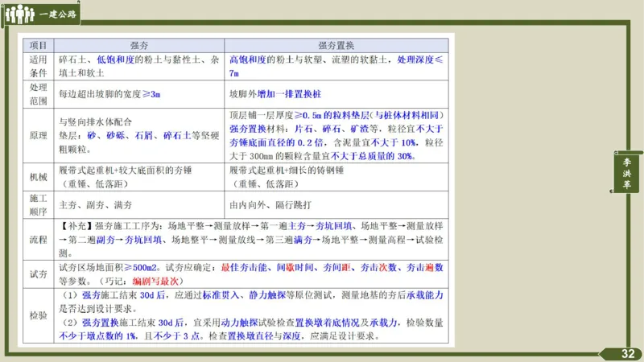The width and height of the screenshot is (644, 362).
Task: Click the '检验' row label
Action: coord(38,315)
